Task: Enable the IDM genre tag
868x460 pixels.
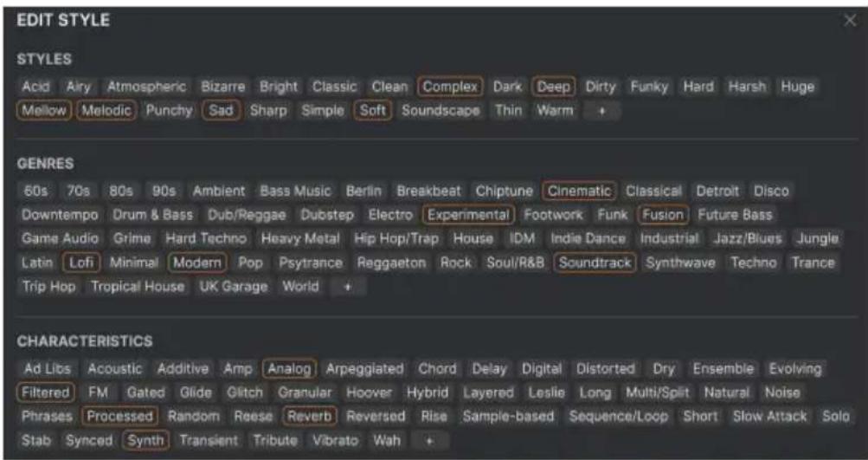Action: point(522,239)
